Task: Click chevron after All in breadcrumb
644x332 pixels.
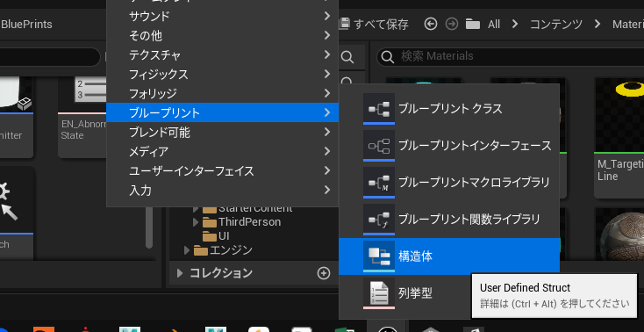Action: click(515, 25)
